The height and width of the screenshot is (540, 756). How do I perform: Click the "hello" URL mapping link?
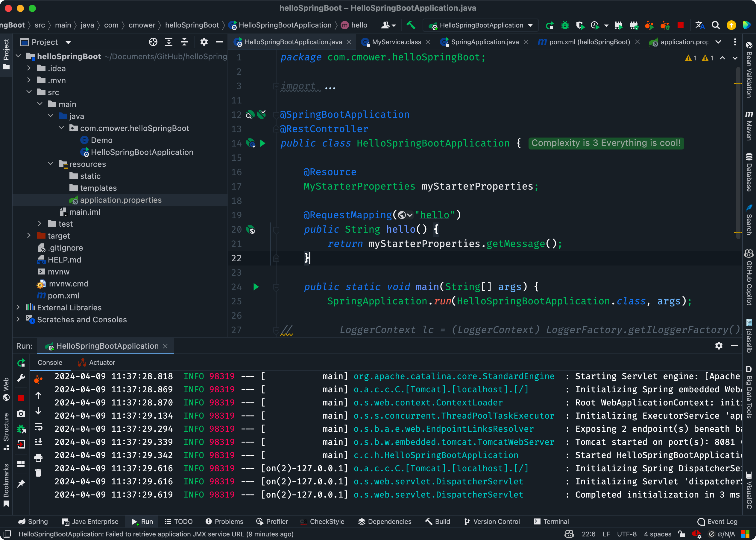click(434, 215)
